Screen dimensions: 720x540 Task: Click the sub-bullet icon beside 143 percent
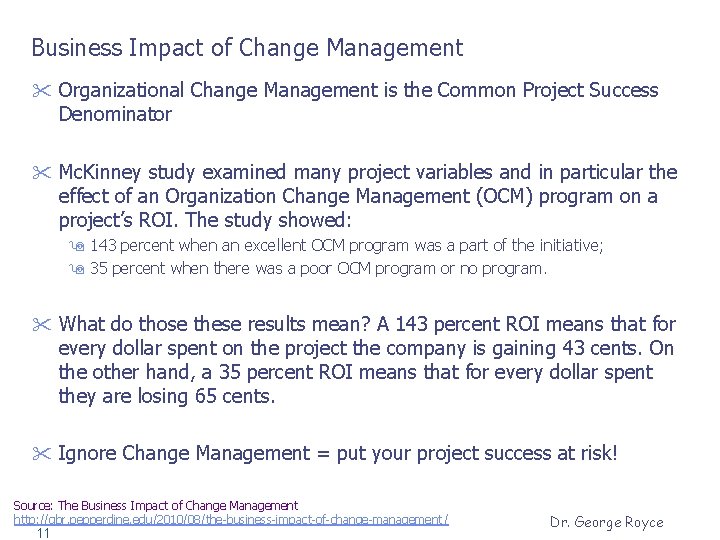77,246
